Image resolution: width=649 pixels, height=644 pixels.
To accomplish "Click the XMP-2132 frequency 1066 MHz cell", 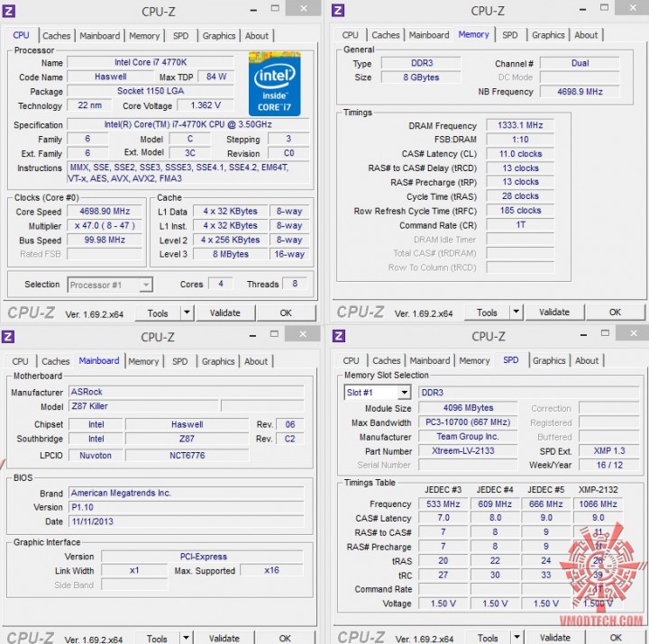I will click(598, 503).
